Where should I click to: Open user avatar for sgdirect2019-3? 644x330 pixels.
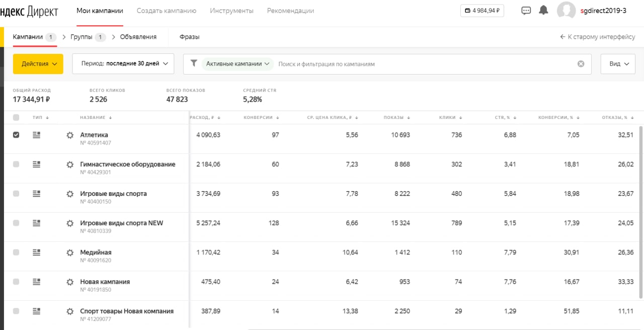[x=567, y=11]
